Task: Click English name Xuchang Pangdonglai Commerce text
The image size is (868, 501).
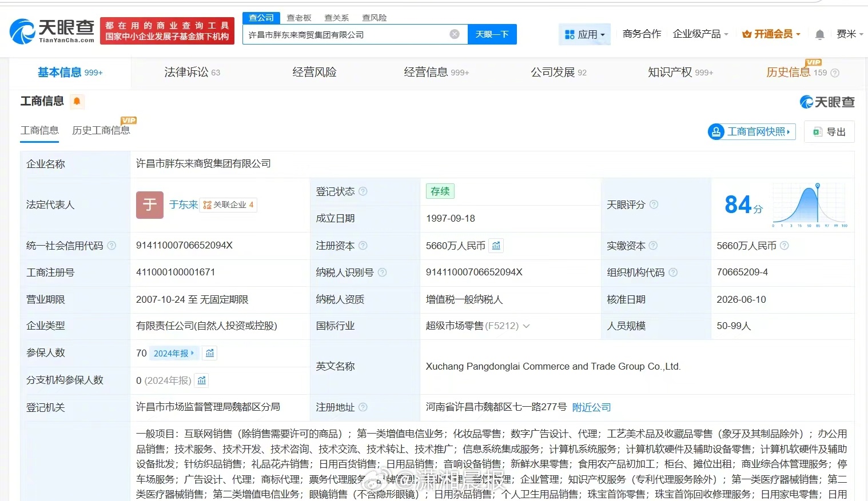Action: click(553, 367)
